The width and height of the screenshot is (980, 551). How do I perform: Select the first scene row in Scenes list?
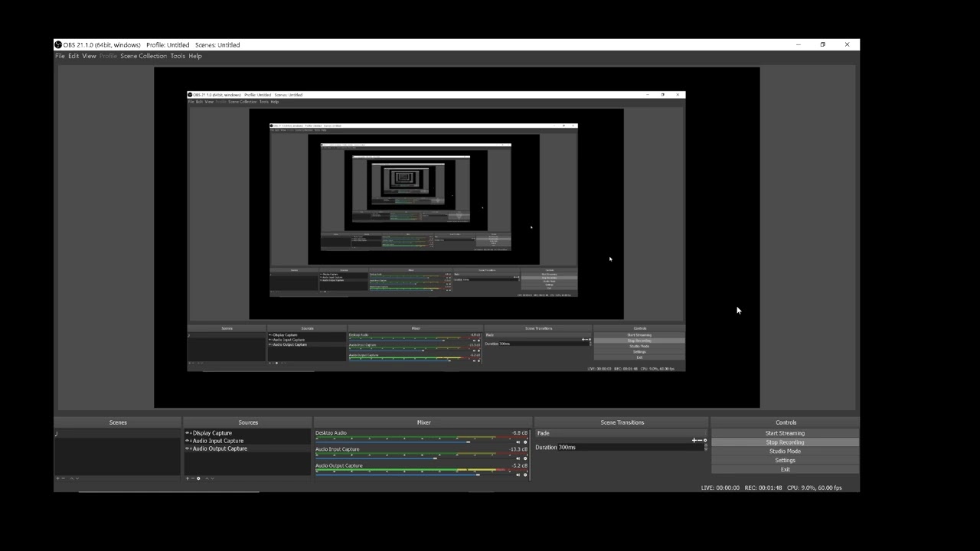click(x=117, y=433)
